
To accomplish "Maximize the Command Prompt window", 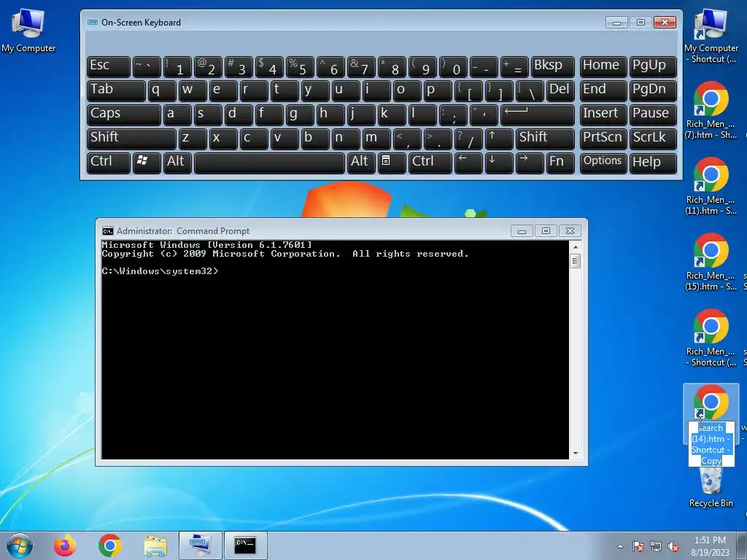I will [x=546, y=231].
